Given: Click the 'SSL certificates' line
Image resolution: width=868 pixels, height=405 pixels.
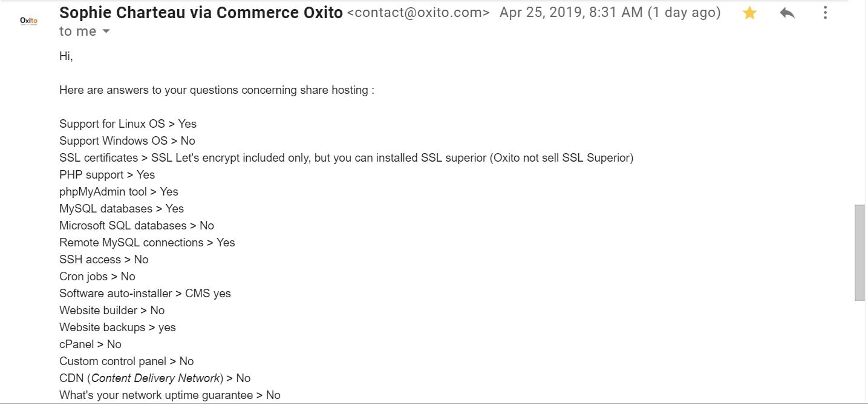Looking at the screenshot, I should point(346,158).
